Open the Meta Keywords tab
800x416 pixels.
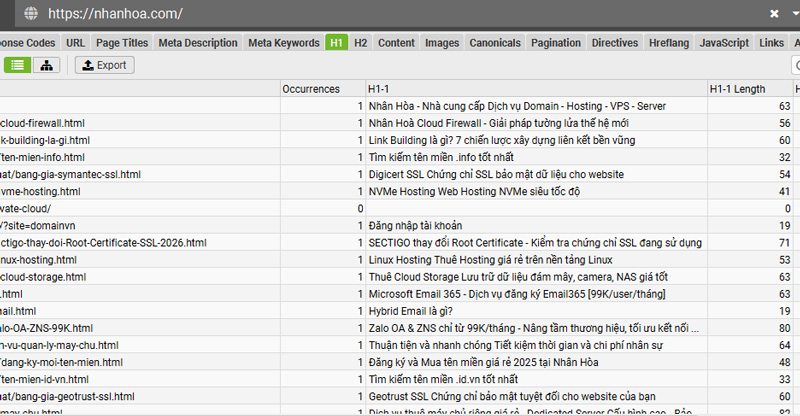click(284, 43)
